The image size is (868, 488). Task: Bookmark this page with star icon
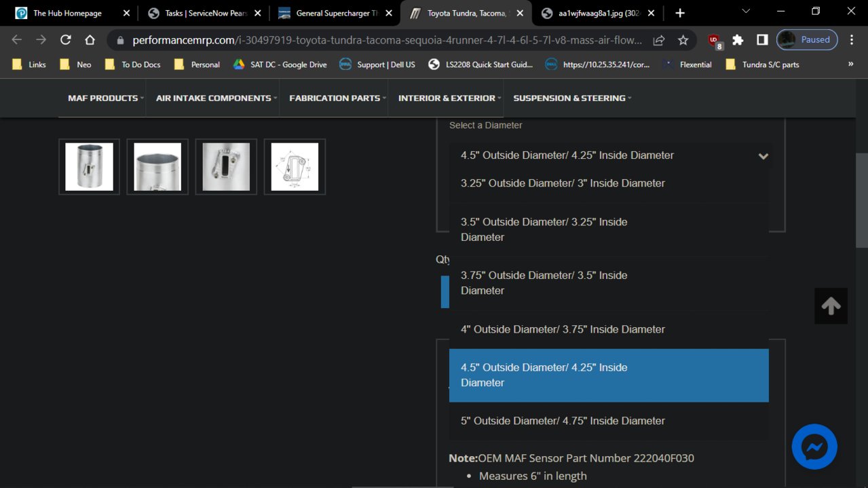tap(683, 40)
